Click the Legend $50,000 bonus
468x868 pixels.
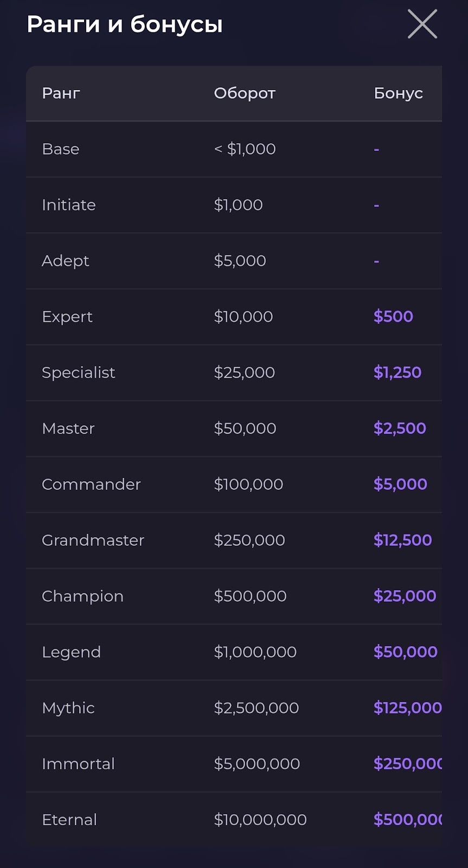pyautogui.click(x=405, y=652)
